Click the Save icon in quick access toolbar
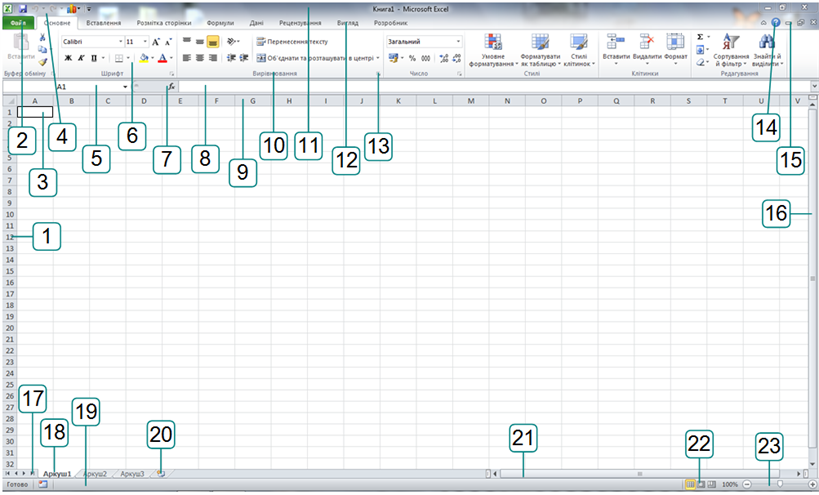Screen dimensions: 819x495 click(x=22, y=7)
